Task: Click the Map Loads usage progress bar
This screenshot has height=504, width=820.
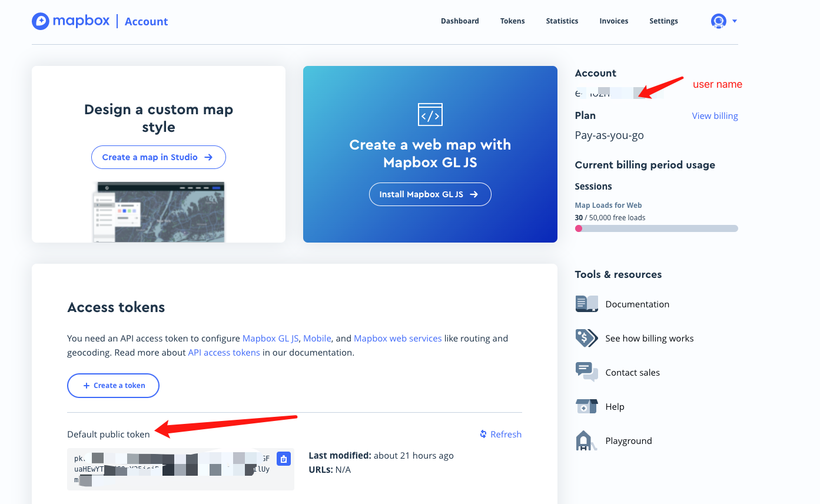Action: [656, 228]
